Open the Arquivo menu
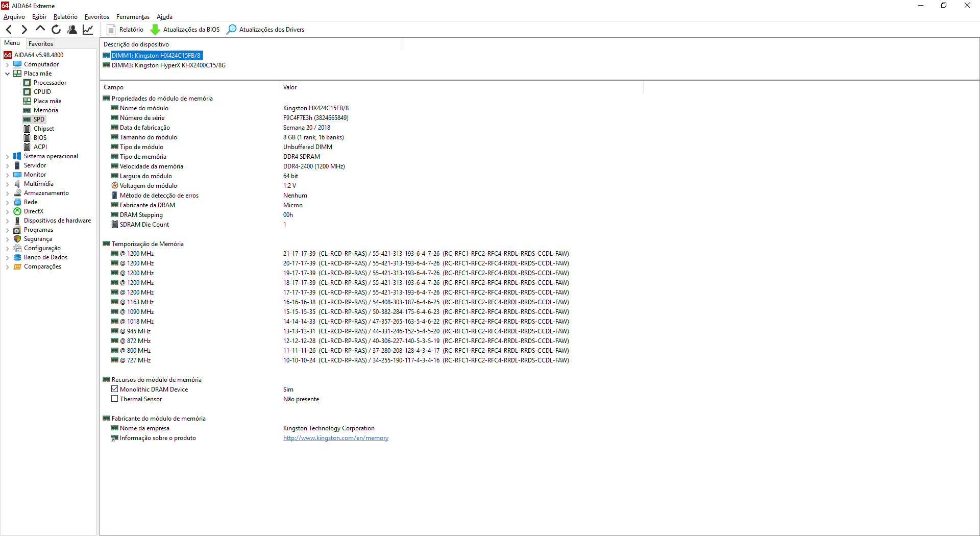Screen dimensions: 980x536 [14, 17]
